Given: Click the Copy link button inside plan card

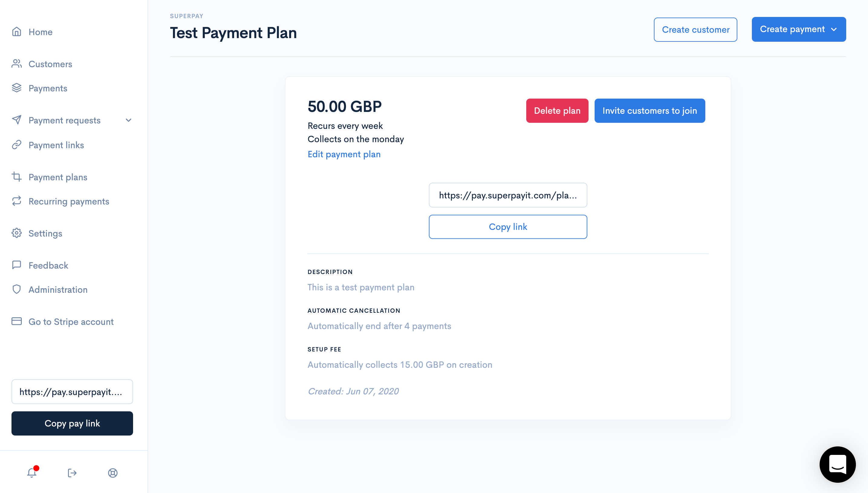Looking at the screenshot, I should [x=507, y=227].
